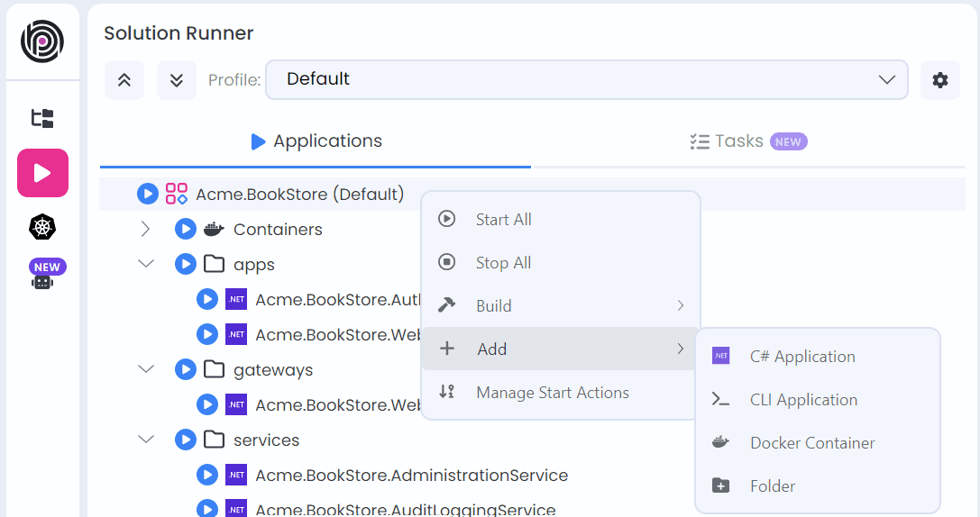980x517 pixels.
Task: Switch to the Tasks tab
Action: [746, 141]
